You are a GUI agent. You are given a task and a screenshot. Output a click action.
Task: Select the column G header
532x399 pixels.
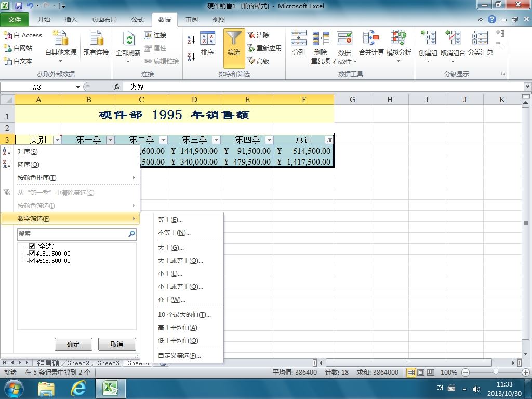353,99
